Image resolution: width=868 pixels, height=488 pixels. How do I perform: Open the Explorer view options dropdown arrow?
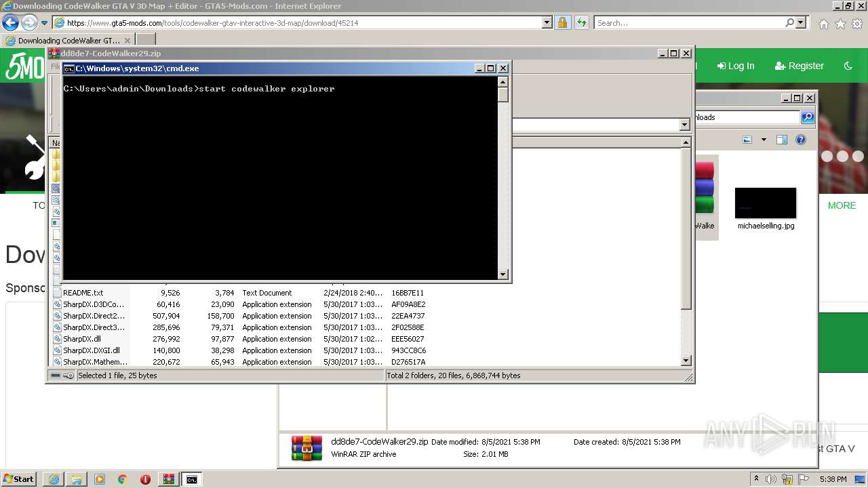point(764,140)
